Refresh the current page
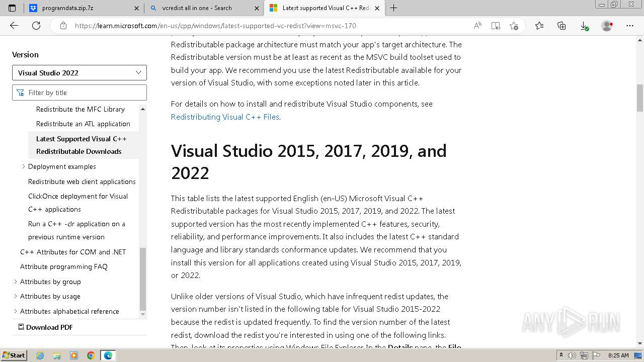This screenshot has height=362, width=644. click(x=36, y=26)
